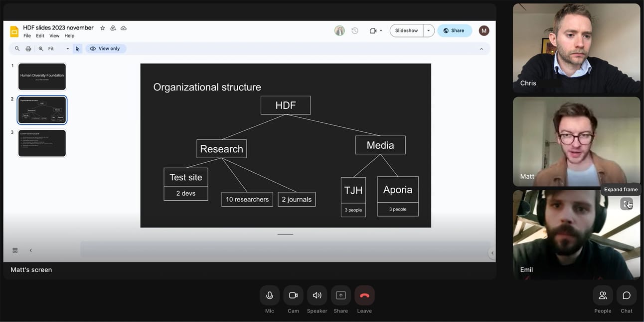This screenshot has width=644, height=322.
Task: Click the Share button
Action: (455, 30)
